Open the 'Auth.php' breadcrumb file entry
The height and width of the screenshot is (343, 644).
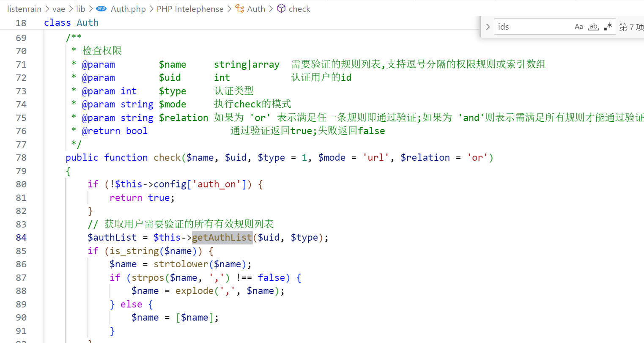coord(128,9)
